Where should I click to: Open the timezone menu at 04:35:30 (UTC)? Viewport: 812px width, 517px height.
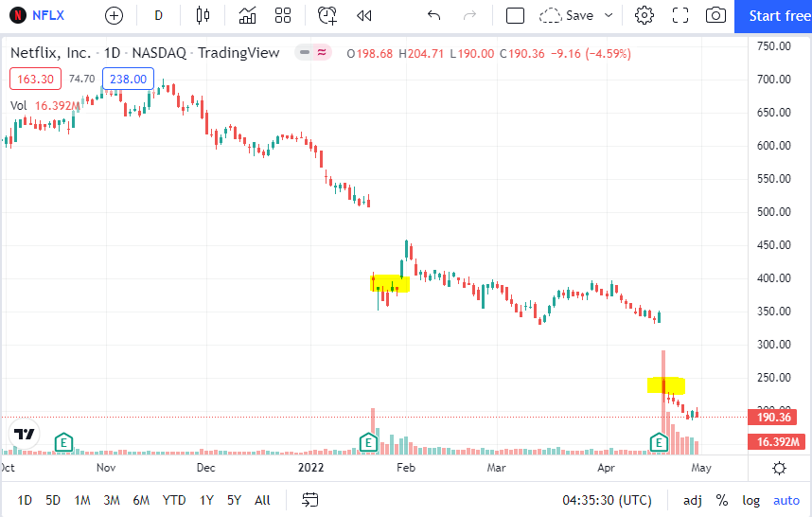point(607,500)
